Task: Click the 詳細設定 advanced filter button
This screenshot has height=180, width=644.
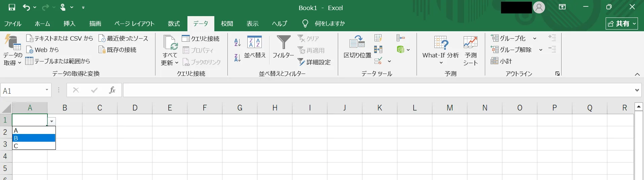Action: click(x=314, y=62)
